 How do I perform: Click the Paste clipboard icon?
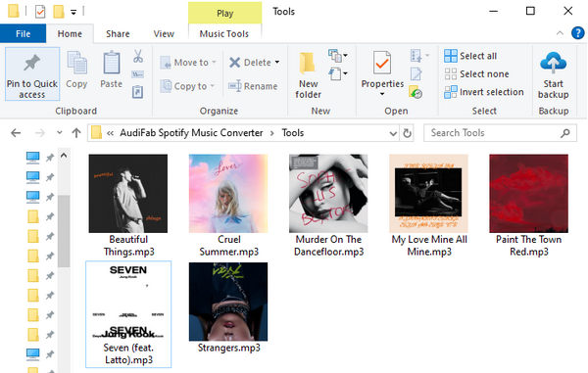pos(112,63)
